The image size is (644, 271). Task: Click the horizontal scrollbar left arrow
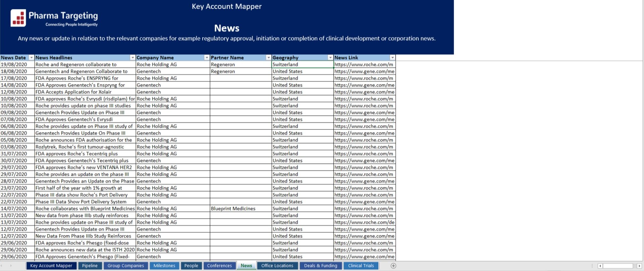point(600,266)
